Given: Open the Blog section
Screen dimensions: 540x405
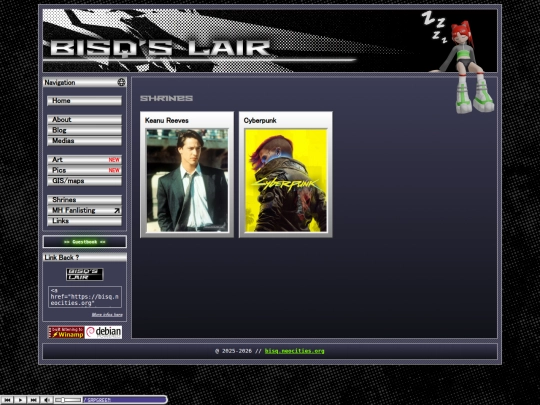Looking at the screenshot, I should [84, 130].
